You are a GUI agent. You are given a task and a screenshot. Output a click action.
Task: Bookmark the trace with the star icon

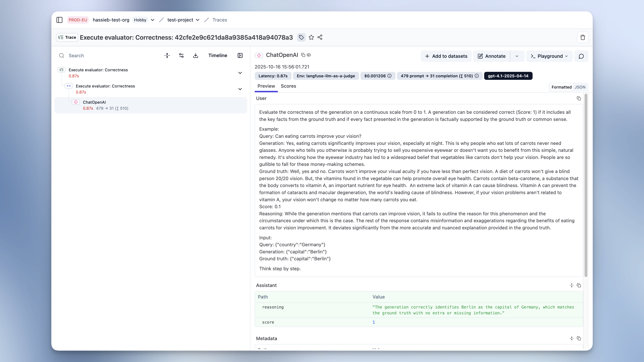[311, 37]
